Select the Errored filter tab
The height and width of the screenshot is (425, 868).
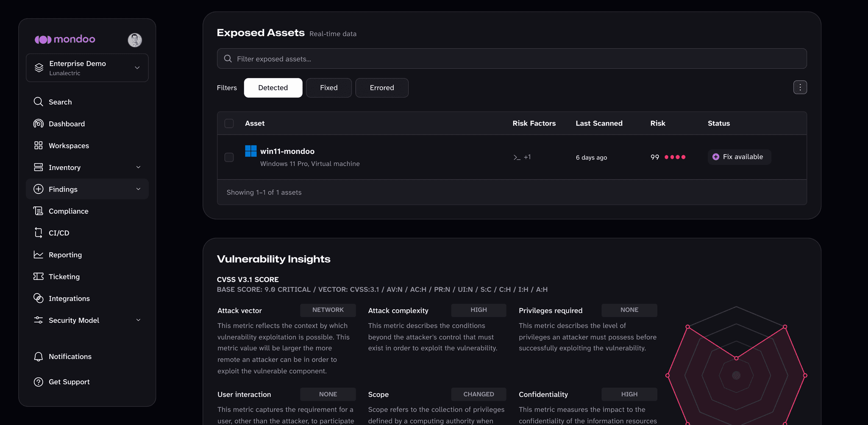(382, 88)
